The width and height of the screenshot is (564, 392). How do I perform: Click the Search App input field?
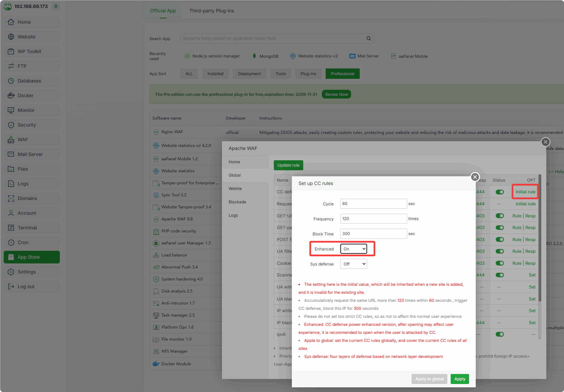277,38
